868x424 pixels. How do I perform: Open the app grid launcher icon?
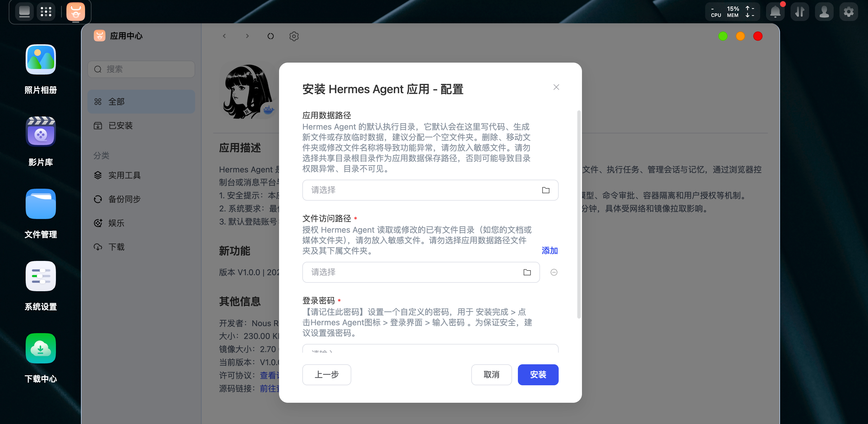46,12
